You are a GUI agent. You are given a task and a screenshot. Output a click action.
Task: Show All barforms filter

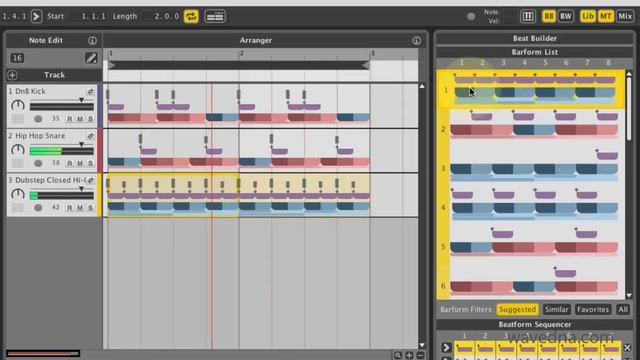(x=623, y=309)
